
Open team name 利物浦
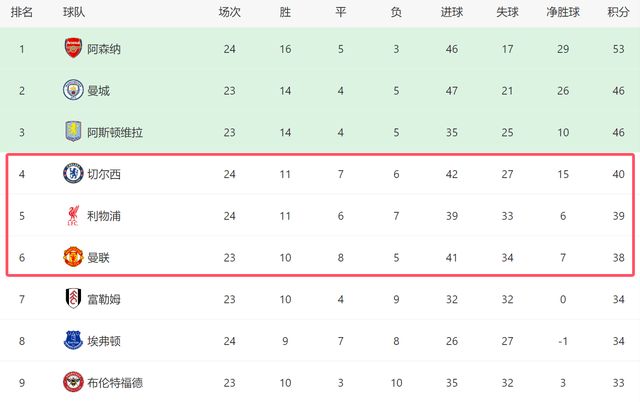(104, 216)
